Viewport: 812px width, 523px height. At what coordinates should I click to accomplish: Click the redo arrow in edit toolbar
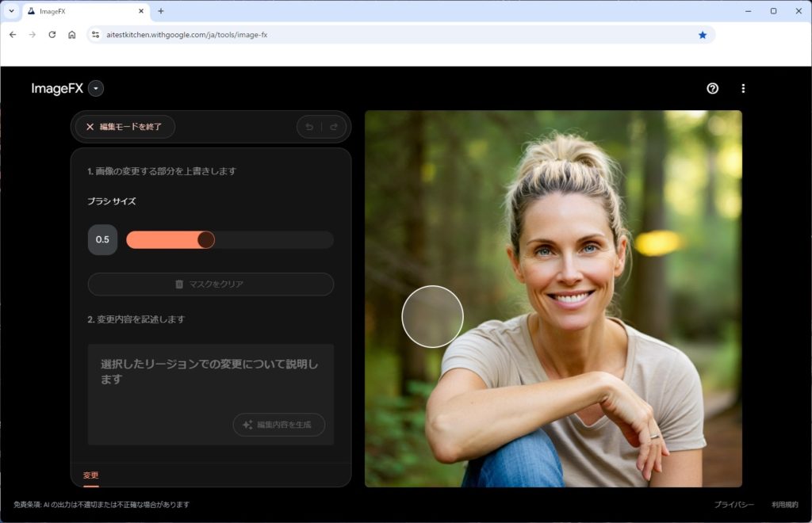coord(334,127)
